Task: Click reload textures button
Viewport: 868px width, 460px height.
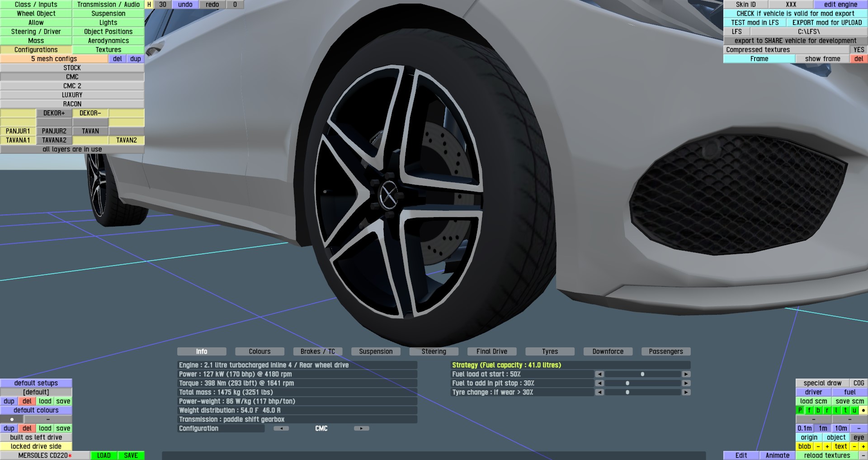Action: (x=827, y=455)
